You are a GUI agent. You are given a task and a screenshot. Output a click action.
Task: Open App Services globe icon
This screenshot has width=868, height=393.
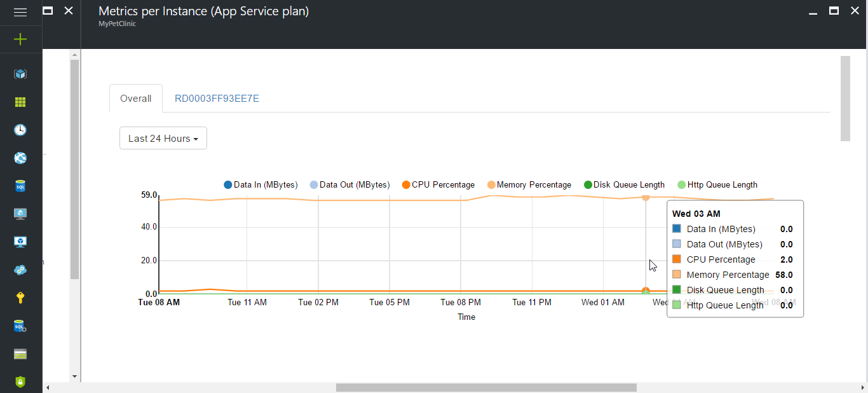pos(20,158)
